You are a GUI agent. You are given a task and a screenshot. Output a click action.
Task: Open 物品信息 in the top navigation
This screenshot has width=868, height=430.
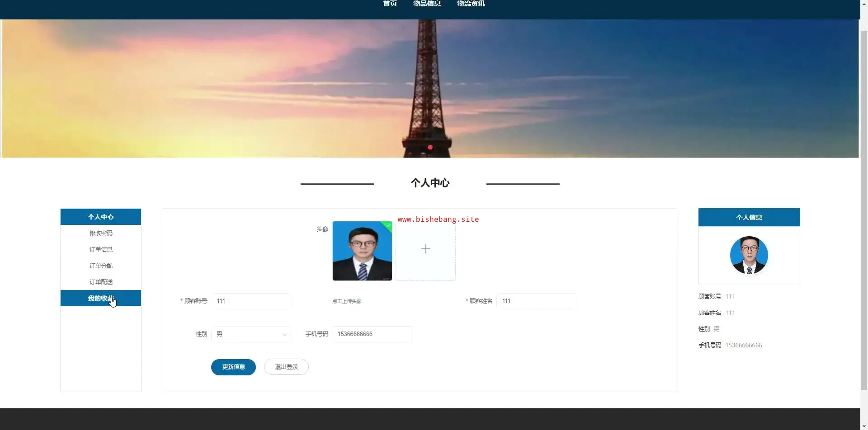pos(427,4)
